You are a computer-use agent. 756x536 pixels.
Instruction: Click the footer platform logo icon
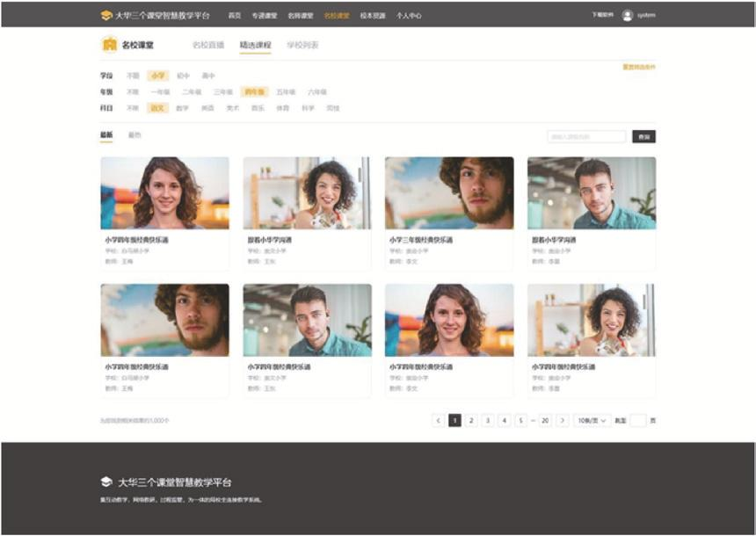click(106, 482)
